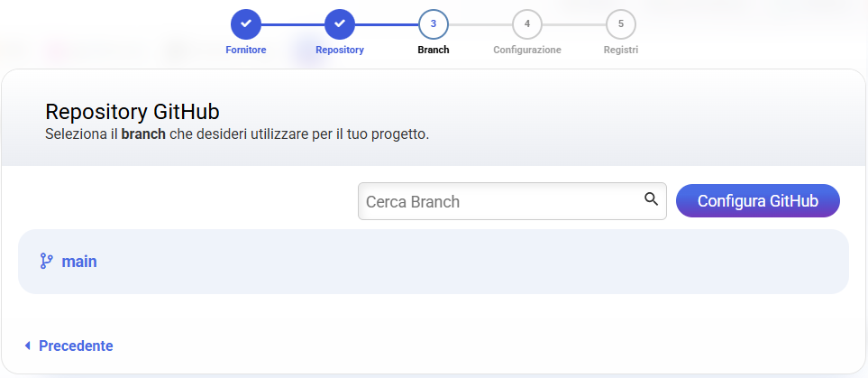This screenshot has height=378, width=868.
Task: Select the step 3 numbered circle
Action: [434, 23]
